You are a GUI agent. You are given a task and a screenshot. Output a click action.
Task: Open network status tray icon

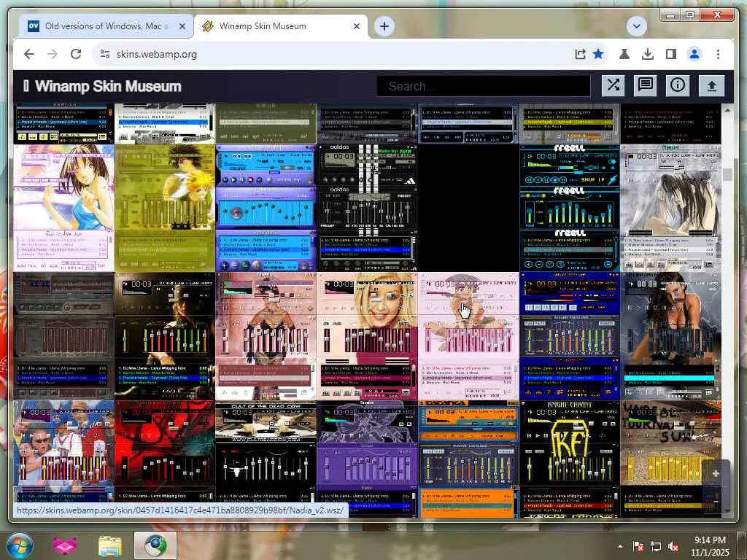656,546
